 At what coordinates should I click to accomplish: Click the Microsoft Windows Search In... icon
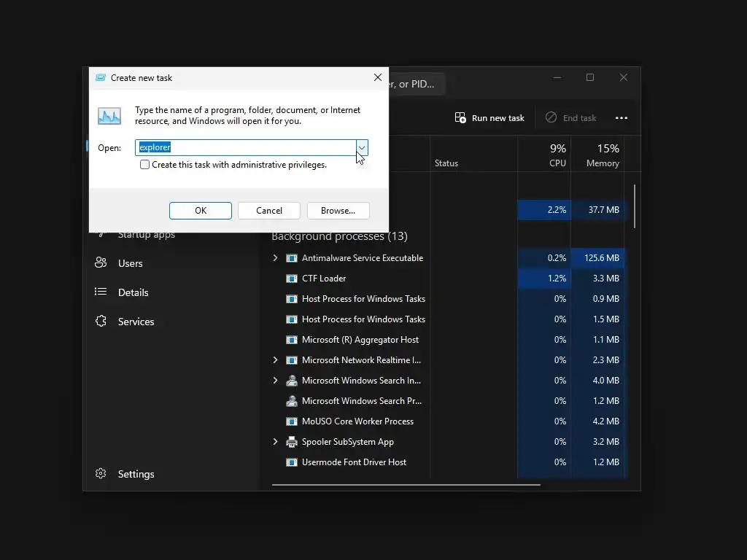coord(292,381)
